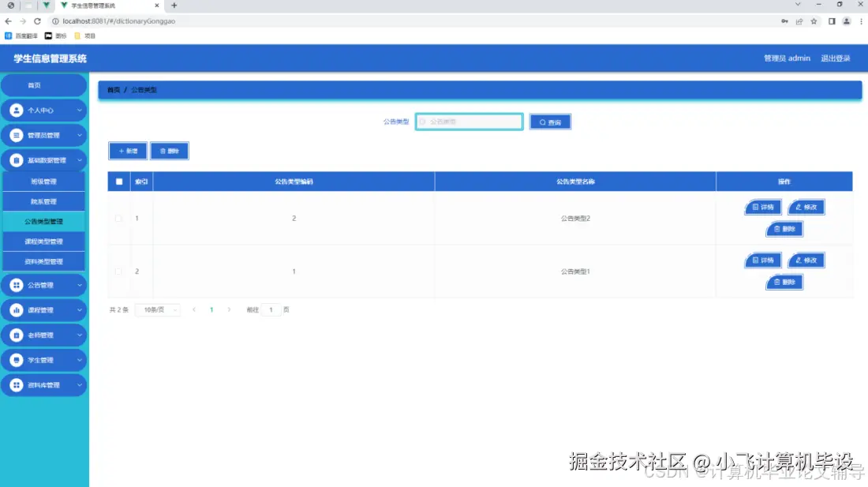The height and width of the screenshot is (487, 868).
Task: Focus the 公告类型 search input field
Action: (469, 122)
